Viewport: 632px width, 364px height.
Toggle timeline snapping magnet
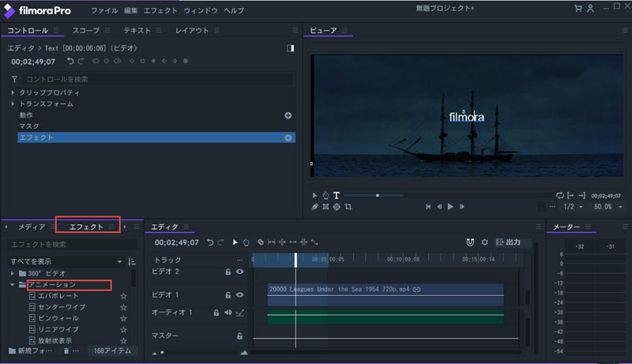click(470, 242)
